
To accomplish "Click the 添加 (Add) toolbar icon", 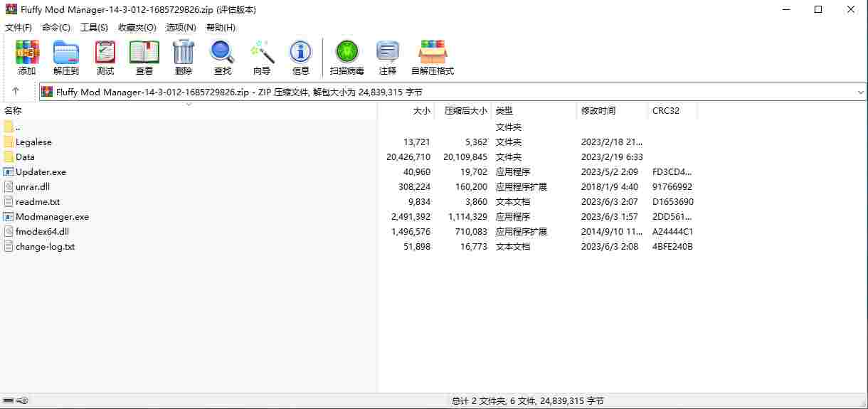I will (27, 52).
